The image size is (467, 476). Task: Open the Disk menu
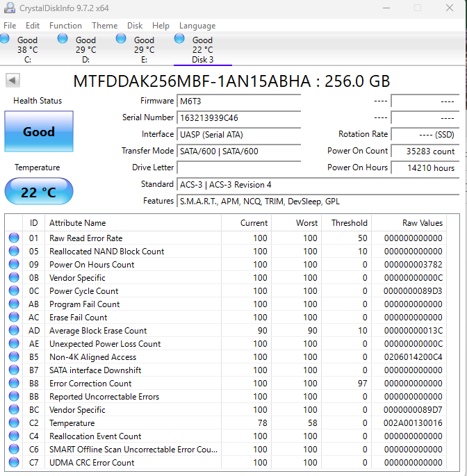(x=135, y=26)
